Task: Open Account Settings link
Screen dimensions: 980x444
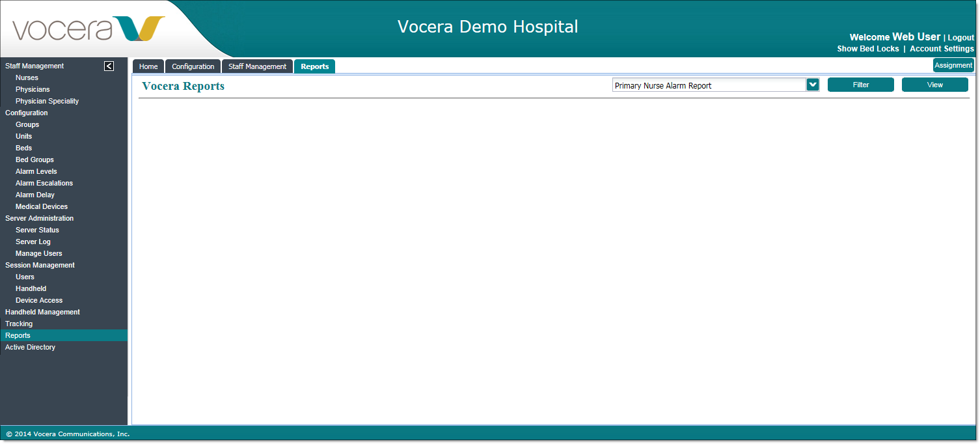Action: tap(942, 49)
